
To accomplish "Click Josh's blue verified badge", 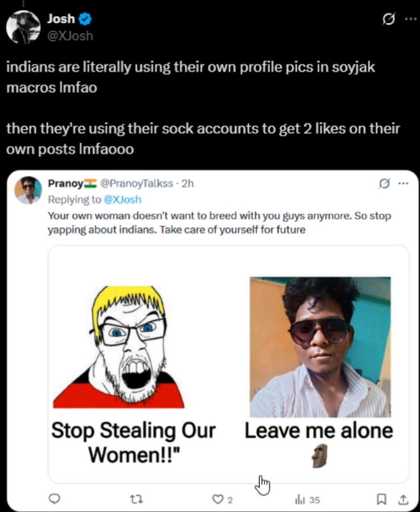I will [85, 19].
